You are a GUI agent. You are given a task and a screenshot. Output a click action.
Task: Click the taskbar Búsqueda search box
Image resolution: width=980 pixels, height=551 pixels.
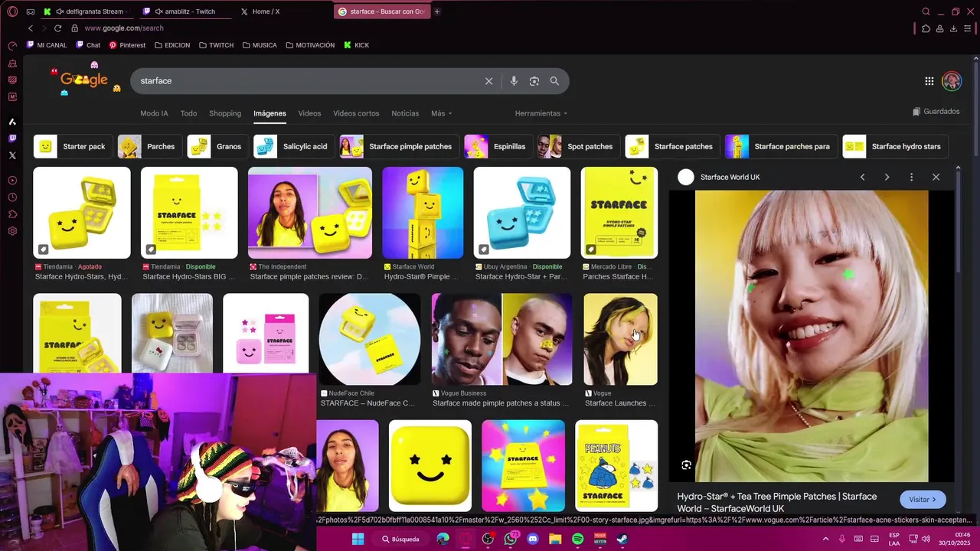(401, 539)
